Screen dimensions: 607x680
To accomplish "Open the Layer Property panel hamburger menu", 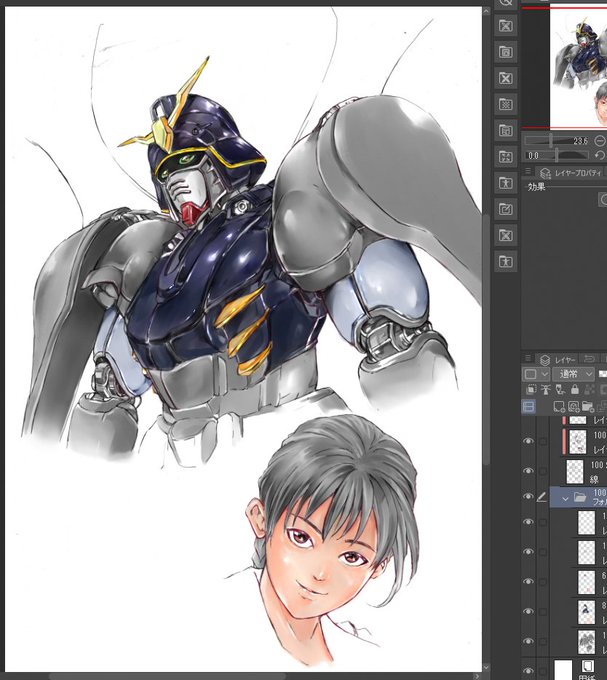I will (x=528, y=171).
